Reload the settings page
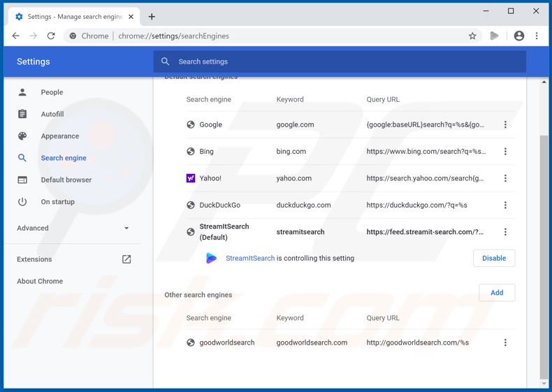Image resolution: width=552 pixels, height=392 pixels. pos(51,36)
